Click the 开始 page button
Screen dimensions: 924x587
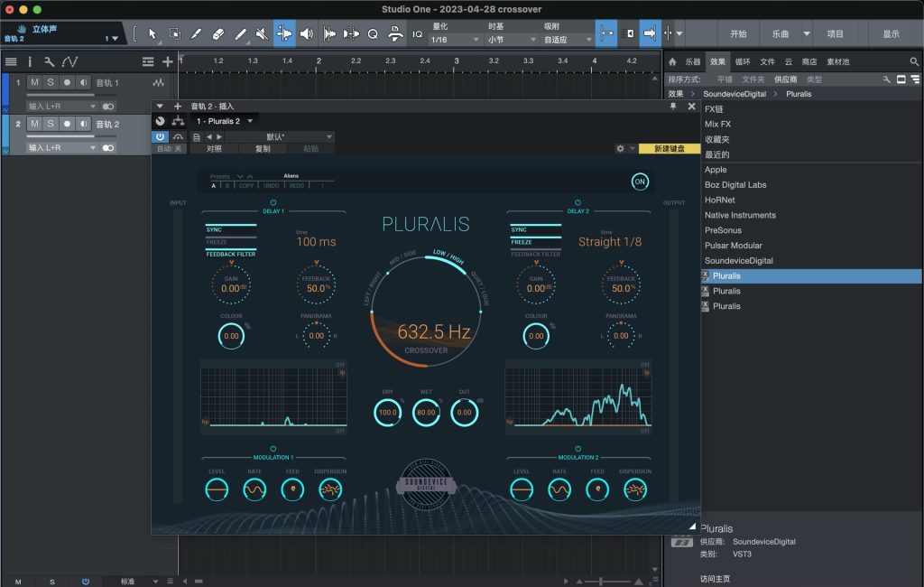pyautogui.click(x=738, y=33)
